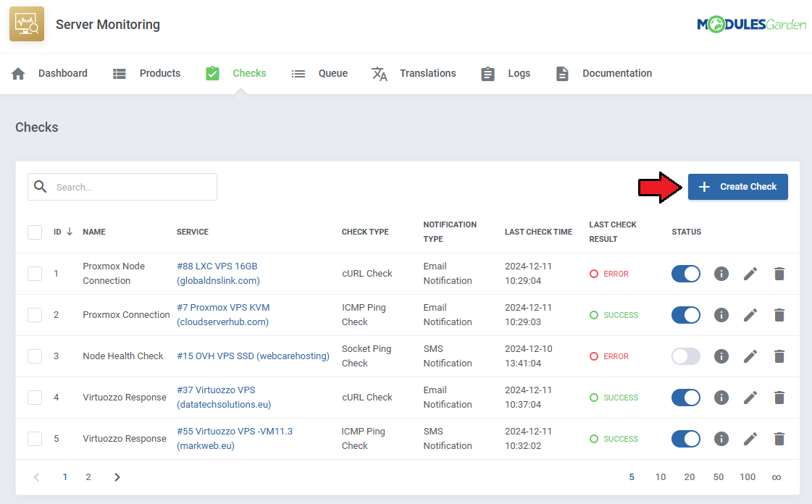Click the Translations language icon
Image resolution: width=812 pixels, height=504 pixels.
tap(379, 73)
